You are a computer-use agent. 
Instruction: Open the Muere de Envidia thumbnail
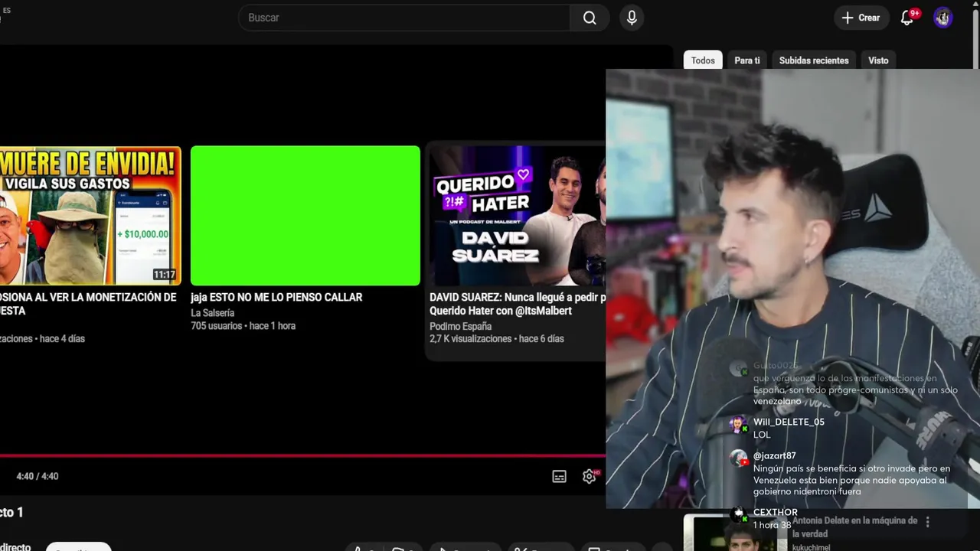coord(90,216)
